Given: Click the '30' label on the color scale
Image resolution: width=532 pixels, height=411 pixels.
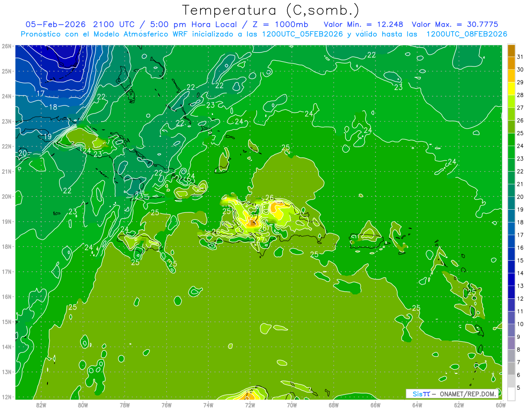Looking at the screenshot, I should (520, 70).
